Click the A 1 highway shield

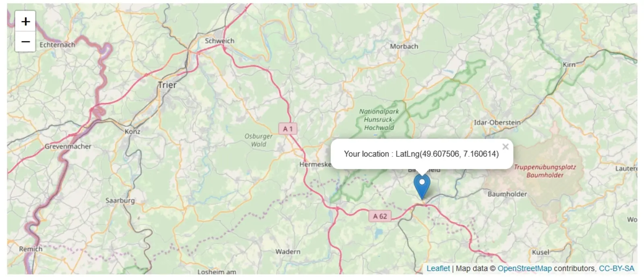click(288, 129)
